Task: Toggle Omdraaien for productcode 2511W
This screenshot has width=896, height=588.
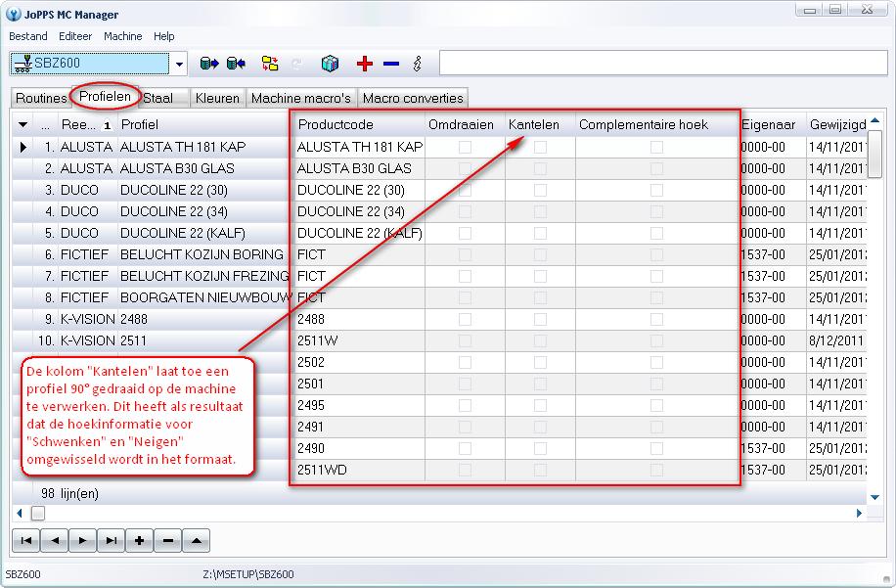Action: click(x=466, y=340)
